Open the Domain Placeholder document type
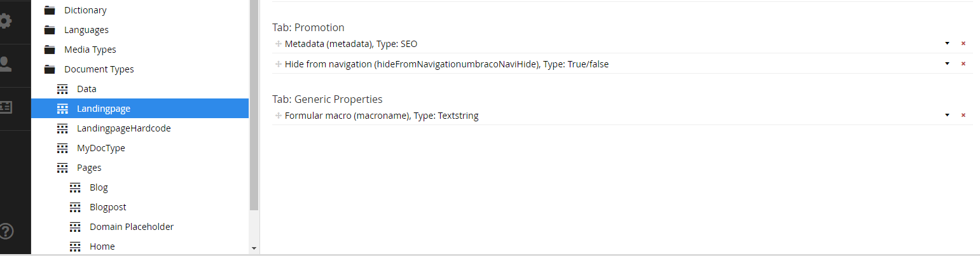The width and height of the screenshot is (980, 256). click(x=132, y=227)
